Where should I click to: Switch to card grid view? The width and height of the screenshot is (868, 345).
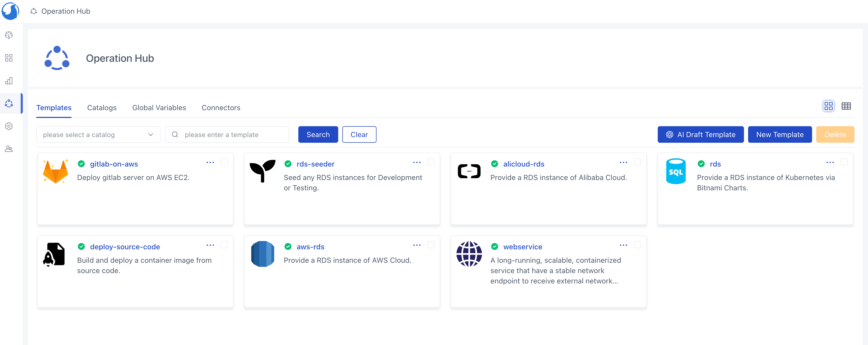(x=828, y=106)
